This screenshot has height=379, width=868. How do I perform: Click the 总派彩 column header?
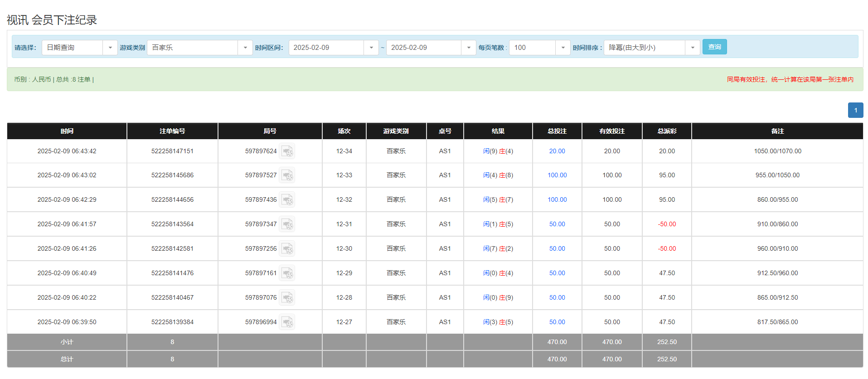coord(667,131)
